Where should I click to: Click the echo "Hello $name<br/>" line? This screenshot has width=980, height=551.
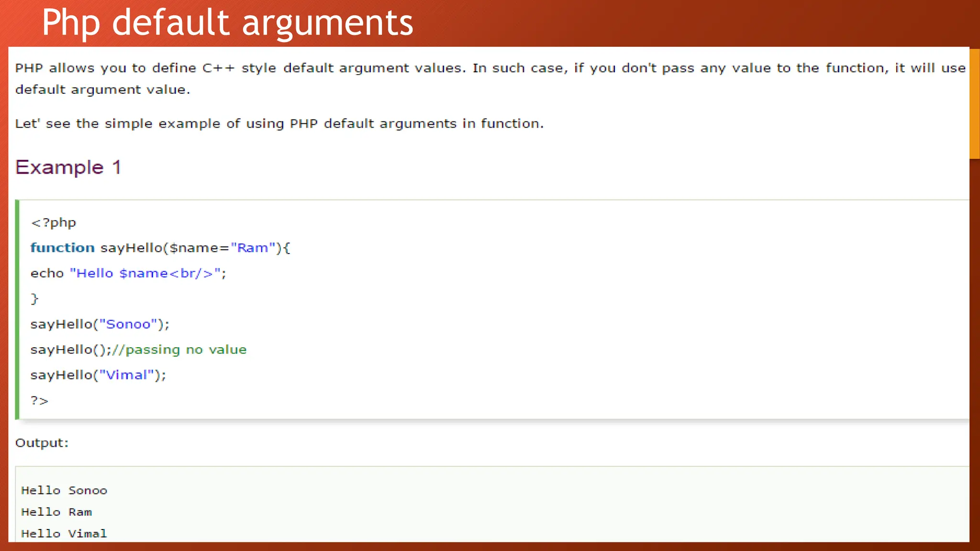[128, 273]
